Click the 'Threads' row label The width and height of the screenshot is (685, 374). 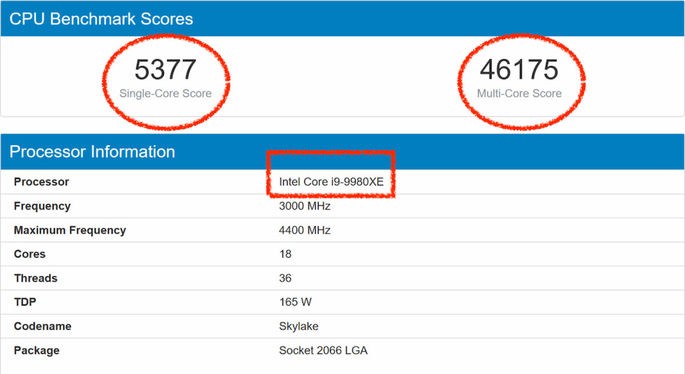36,278
